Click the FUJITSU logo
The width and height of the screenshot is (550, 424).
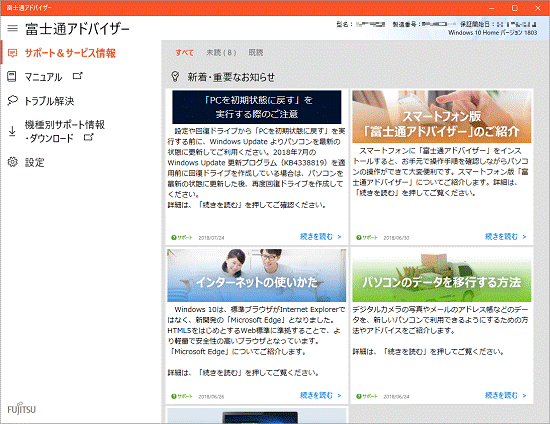tap(21, 409)
